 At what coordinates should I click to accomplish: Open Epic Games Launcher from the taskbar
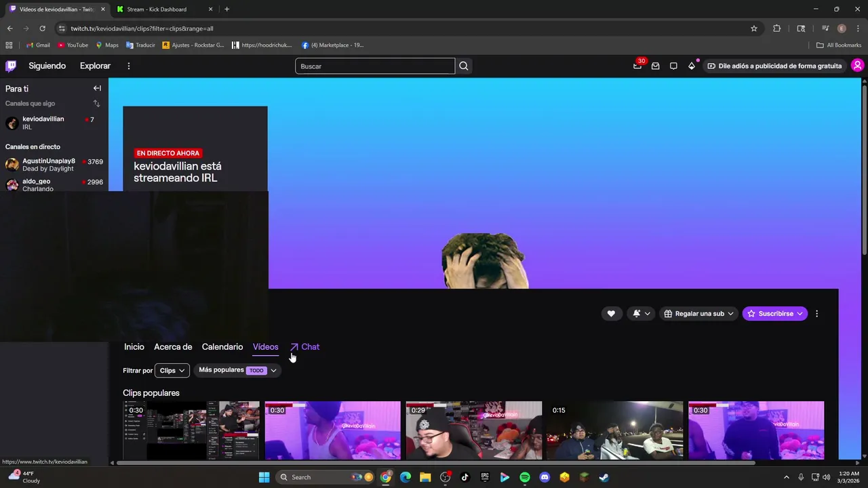[x=485, y=477]
